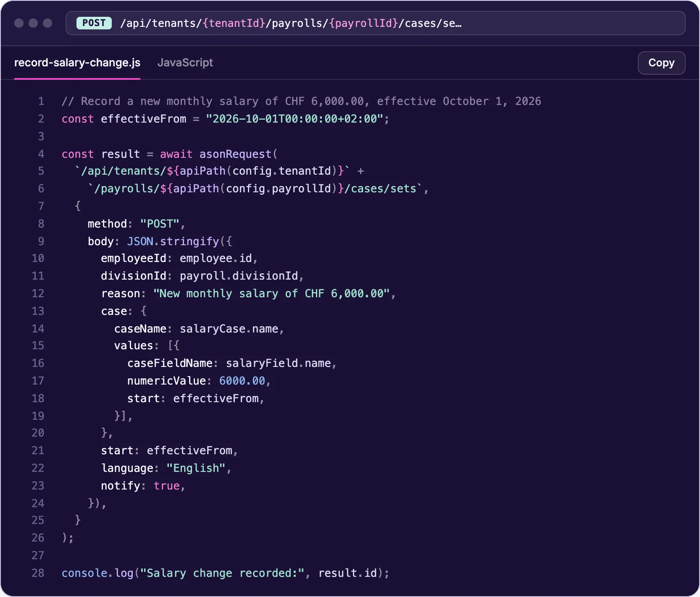This screenshot has width=700, height=597.
Task: Click the "English" language string
Action: tap(196, 468)
